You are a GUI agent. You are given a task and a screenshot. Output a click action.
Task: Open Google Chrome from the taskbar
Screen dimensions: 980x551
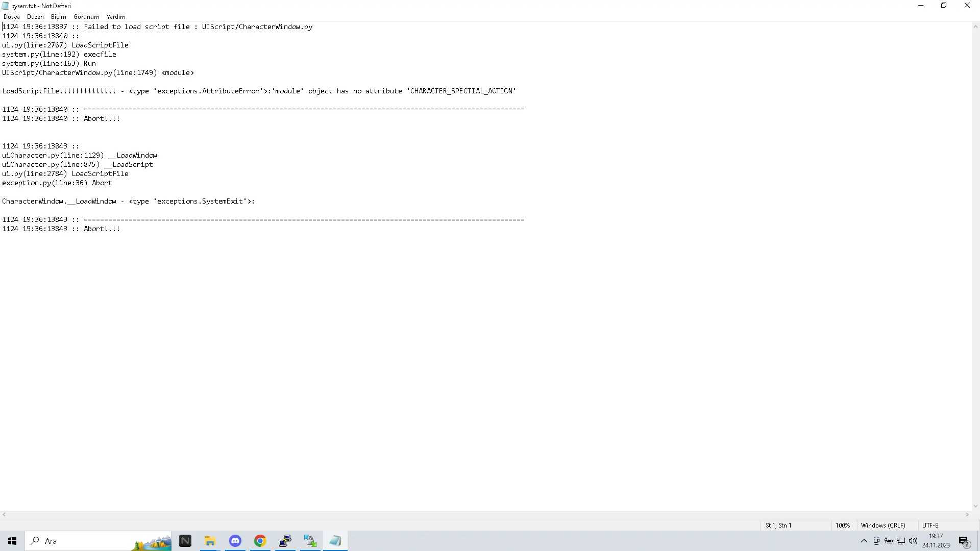(260, 541)
